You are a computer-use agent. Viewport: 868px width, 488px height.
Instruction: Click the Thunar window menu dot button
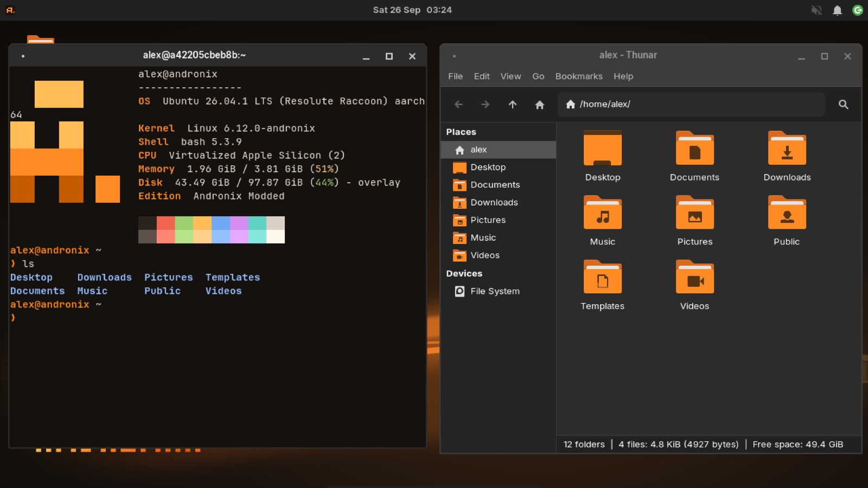tap(454, 56)
